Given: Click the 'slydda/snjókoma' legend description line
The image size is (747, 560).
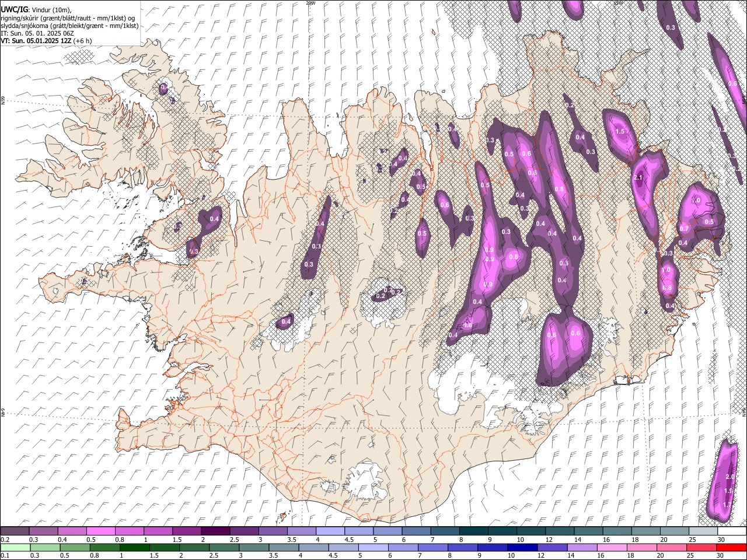Looking at the screenshot, I should click(x=69, y=26).
